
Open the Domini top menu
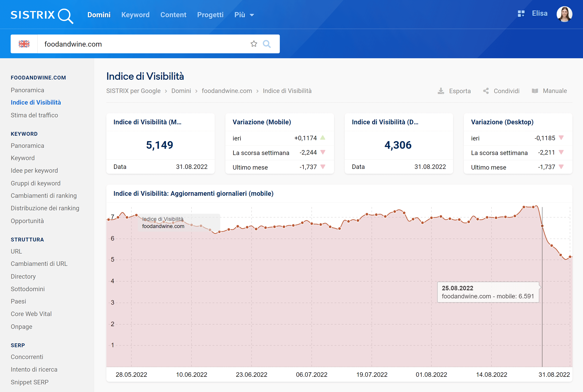(99, 15)
